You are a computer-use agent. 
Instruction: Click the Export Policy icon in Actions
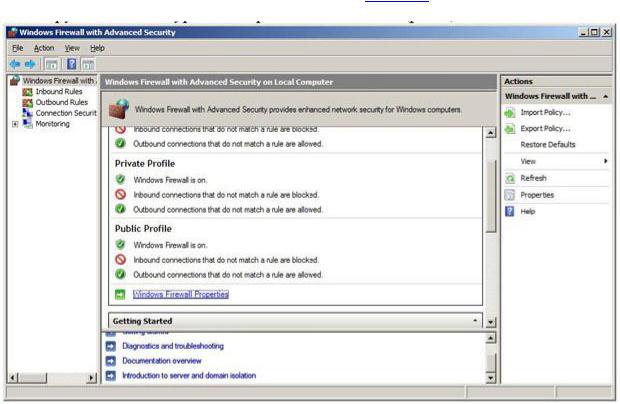click(x=510, y=129)
